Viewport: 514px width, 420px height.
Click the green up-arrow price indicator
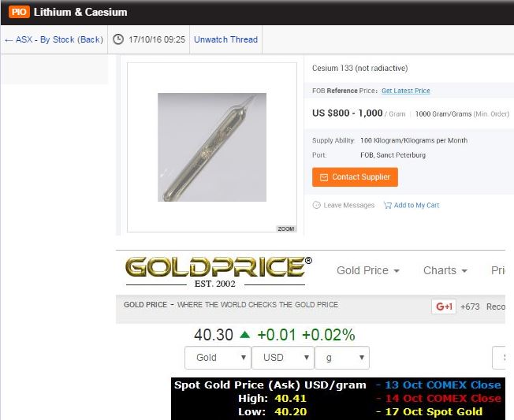coord(245,334)
